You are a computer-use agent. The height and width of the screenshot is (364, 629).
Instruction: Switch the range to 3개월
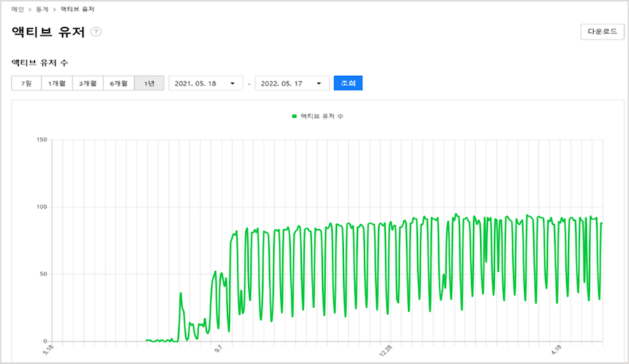click(87, 83)
